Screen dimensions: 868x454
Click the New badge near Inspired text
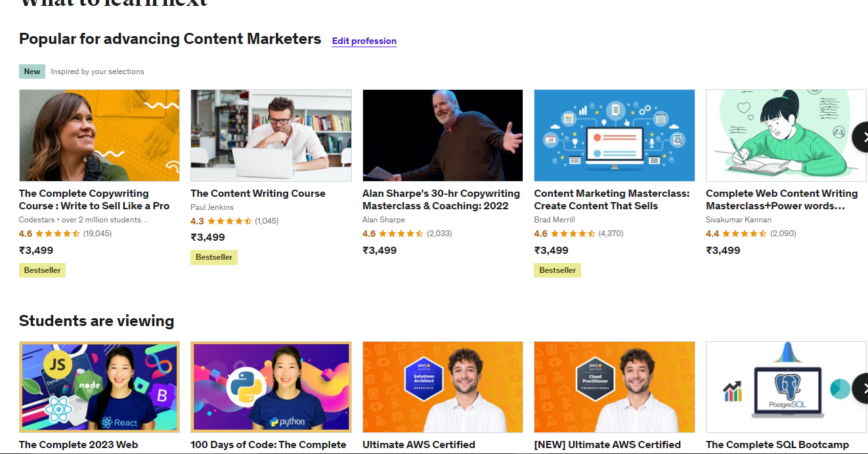point(32,72)
